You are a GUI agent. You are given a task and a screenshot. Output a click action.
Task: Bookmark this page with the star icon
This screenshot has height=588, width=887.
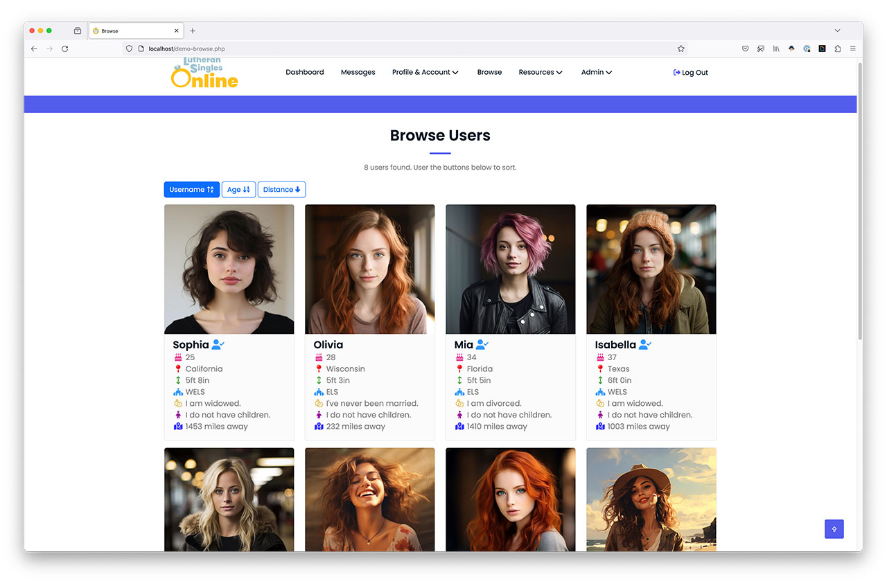click(x=681, y=48)
